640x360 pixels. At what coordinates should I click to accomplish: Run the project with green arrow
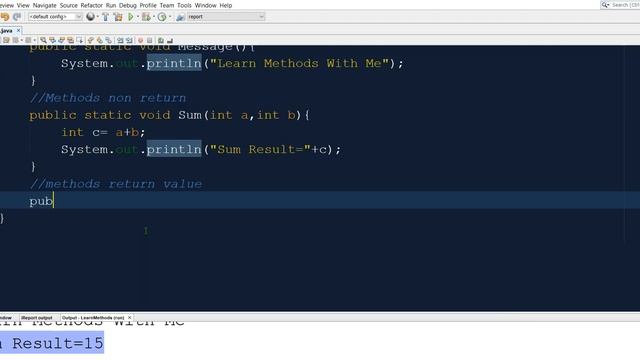pos(131,17)
